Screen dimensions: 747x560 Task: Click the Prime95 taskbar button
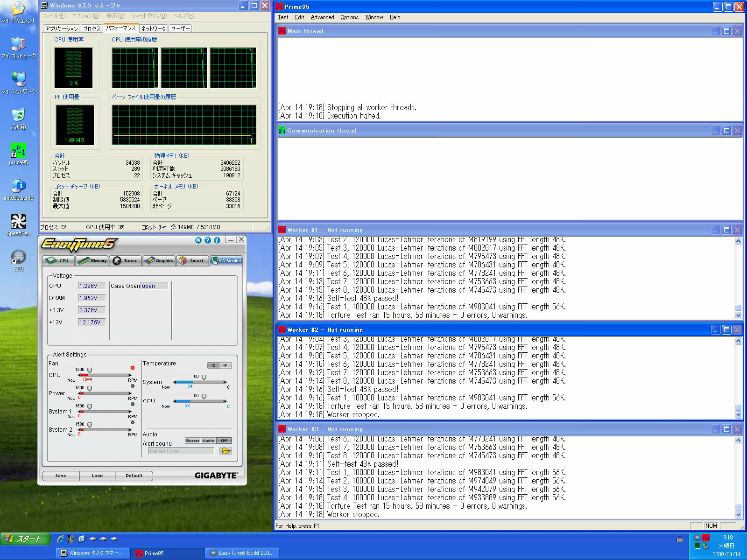(167, 553)
